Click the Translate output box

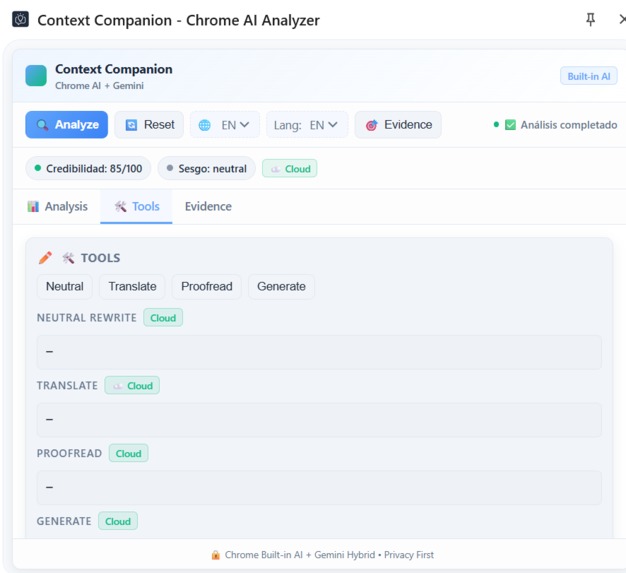pos(319,420)
